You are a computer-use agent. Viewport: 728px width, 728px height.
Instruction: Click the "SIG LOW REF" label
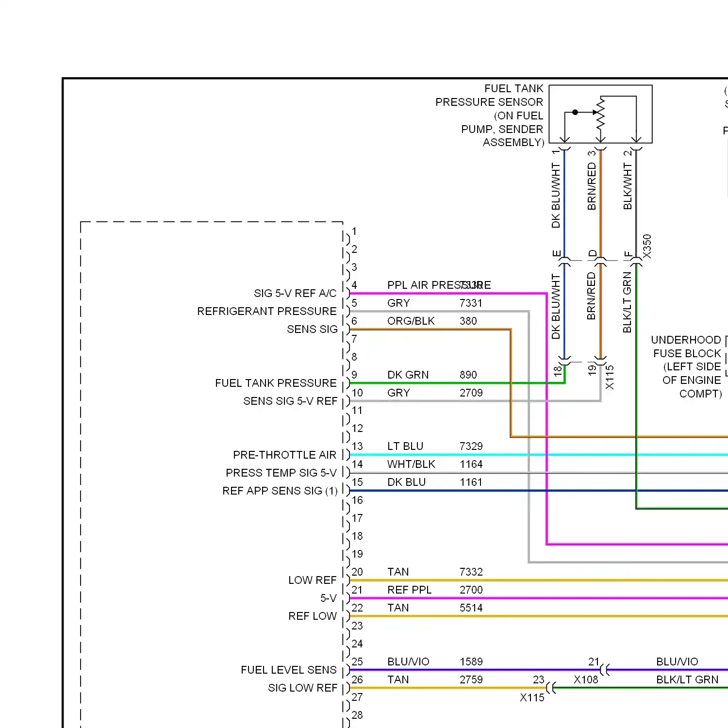[302, 688]
